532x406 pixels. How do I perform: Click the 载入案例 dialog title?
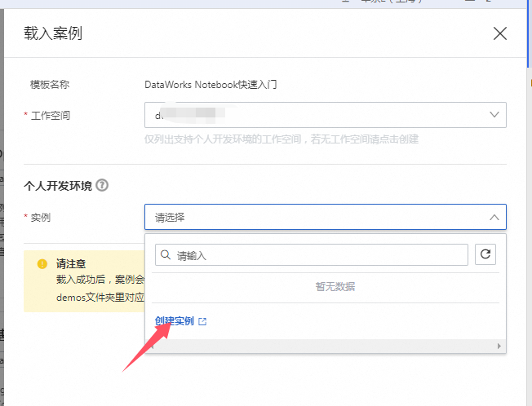click(53, 33)
